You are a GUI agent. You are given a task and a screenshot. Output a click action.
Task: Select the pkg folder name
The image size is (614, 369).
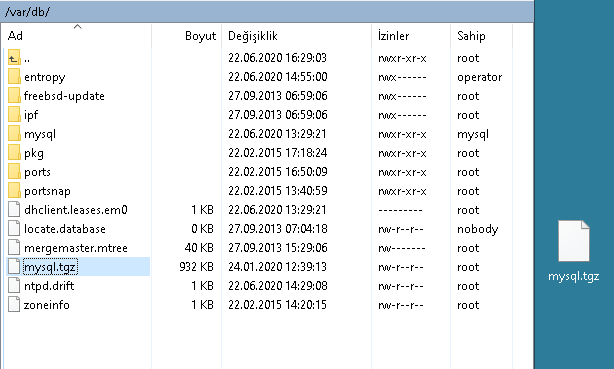33,153
